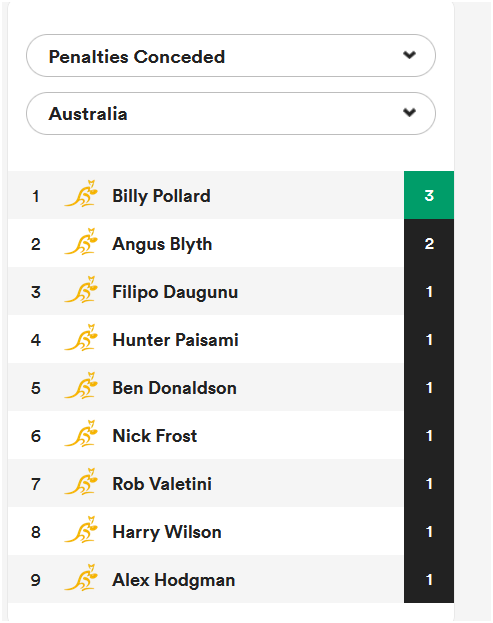493x623 pixels.
Task: Click the Wallabies logo beside Nick Frost
Action: coord(81,434)
